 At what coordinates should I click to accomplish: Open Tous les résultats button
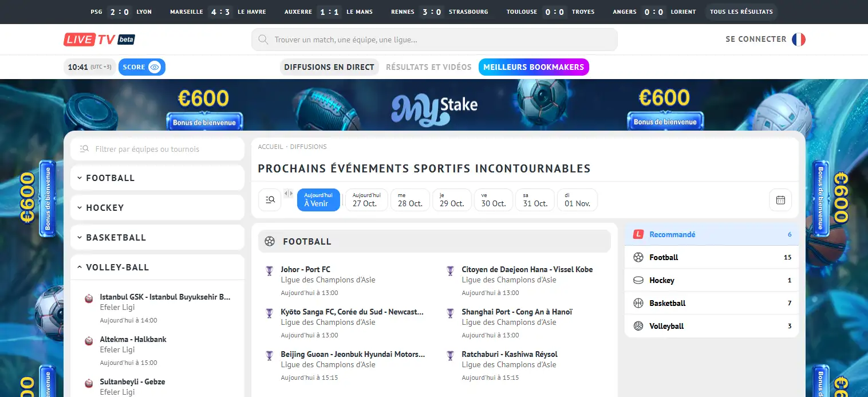tap(741, 12)
